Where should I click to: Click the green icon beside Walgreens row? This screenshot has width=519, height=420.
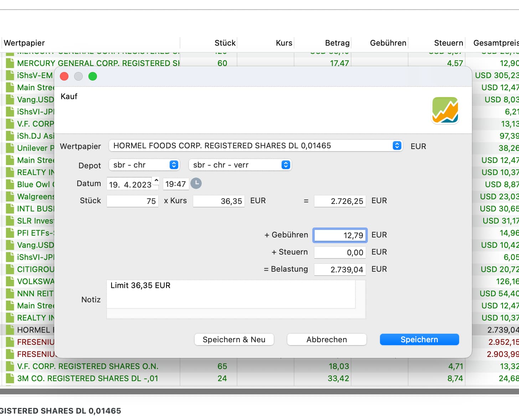10,196
